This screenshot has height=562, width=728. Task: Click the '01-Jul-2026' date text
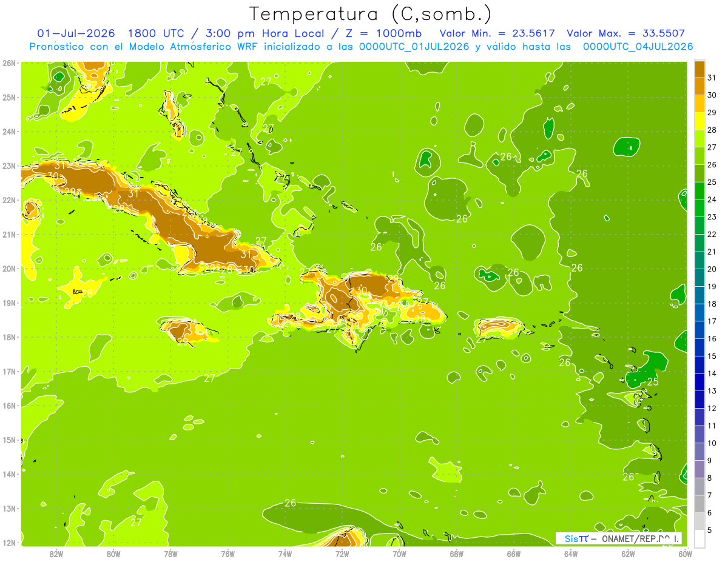[x=76, y=33]
